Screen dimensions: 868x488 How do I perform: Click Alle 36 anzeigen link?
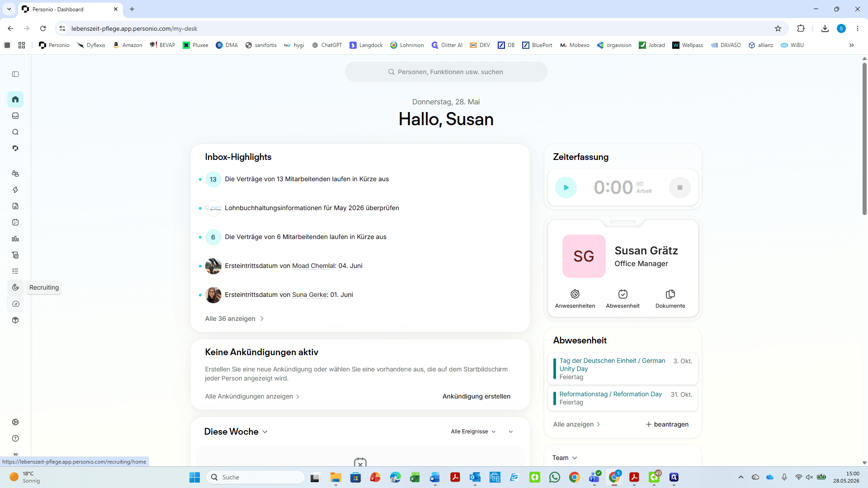(x=234, y=319)
